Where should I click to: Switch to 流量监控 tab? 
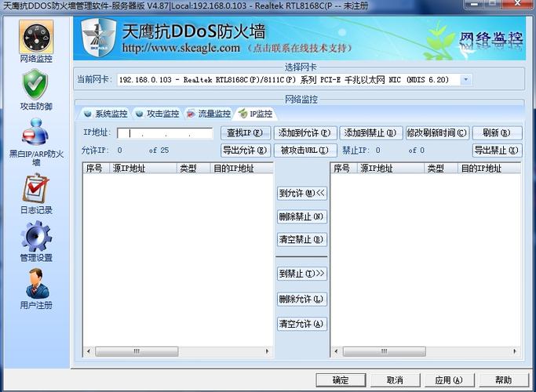[209, 114]
